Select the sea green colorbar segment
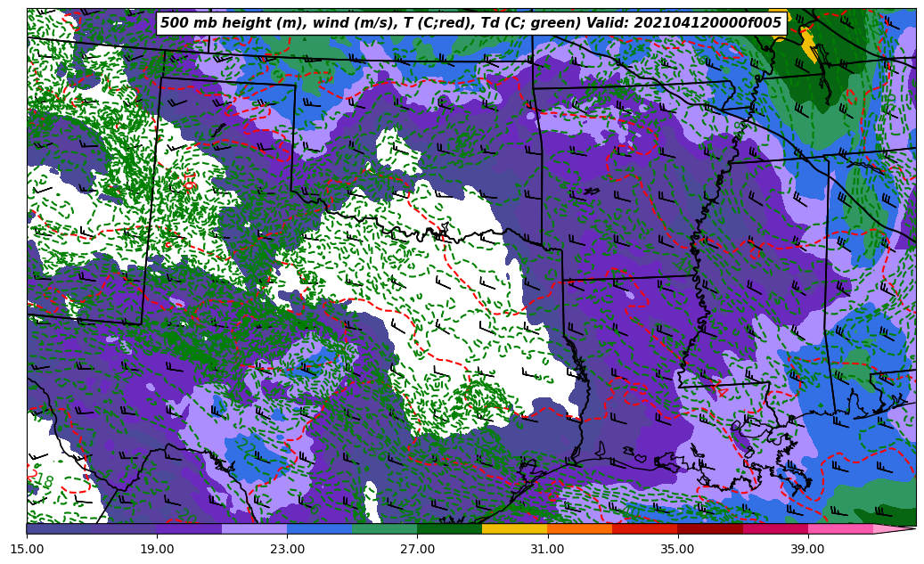This screenshot has height=564, width=924. click(384, 528)
